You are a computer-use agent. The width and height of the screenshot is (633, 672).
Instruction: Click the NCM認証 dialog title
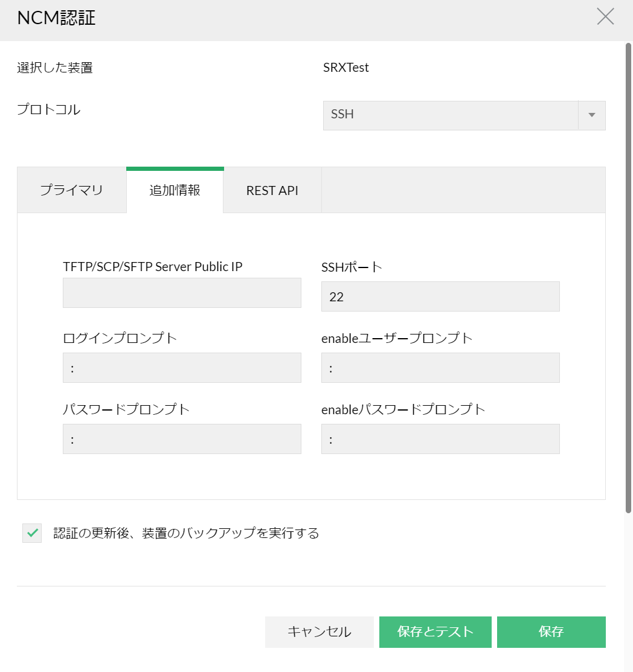coord(57,18)
